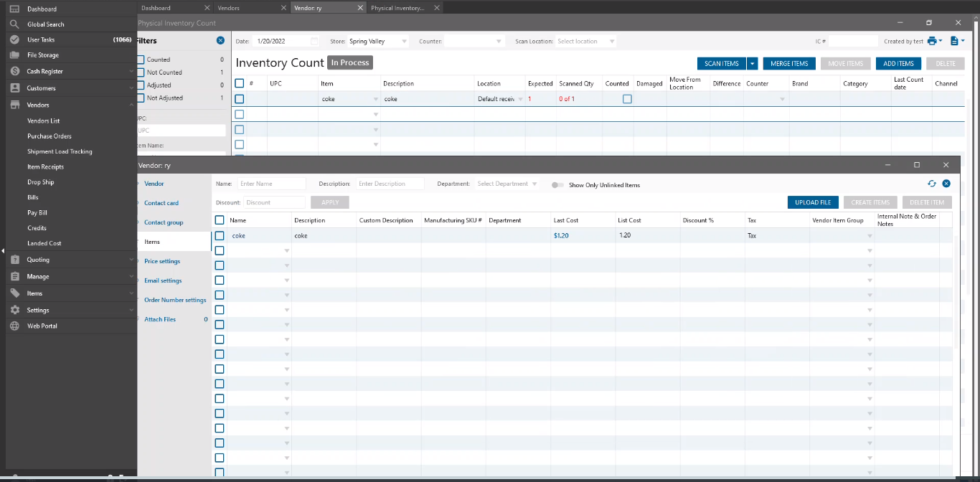Expand the Select Department dropdown
The image size is (980, 482).
pos(507,184)
